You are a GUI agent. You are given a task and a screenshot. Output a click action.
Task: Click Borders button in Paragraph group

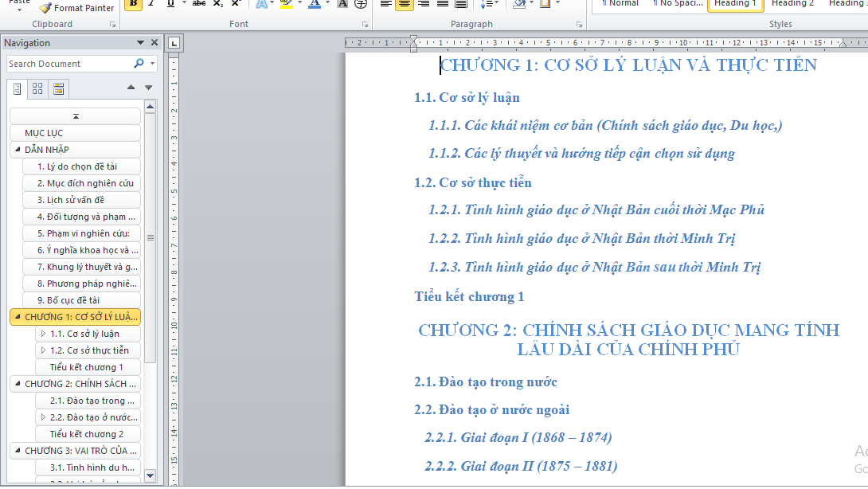tap(545, 3)
